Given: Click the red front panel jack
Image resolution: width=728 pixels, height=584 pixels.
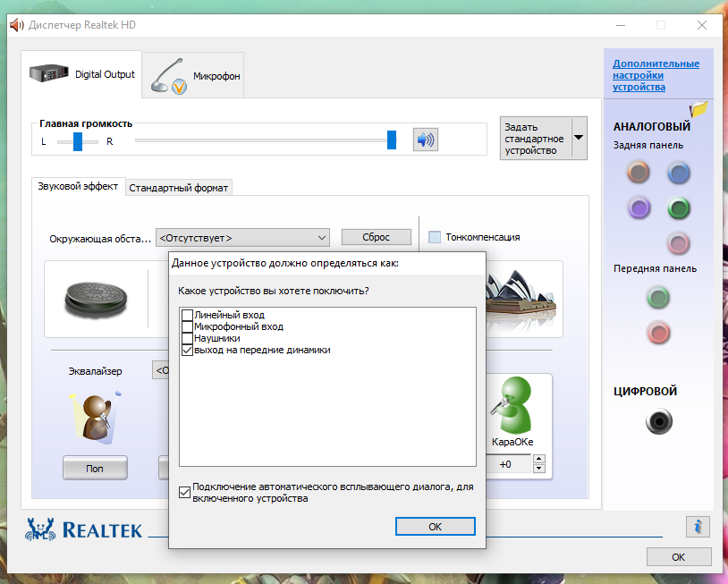Looking at the screenshot, I should click(x=658, y=333).
